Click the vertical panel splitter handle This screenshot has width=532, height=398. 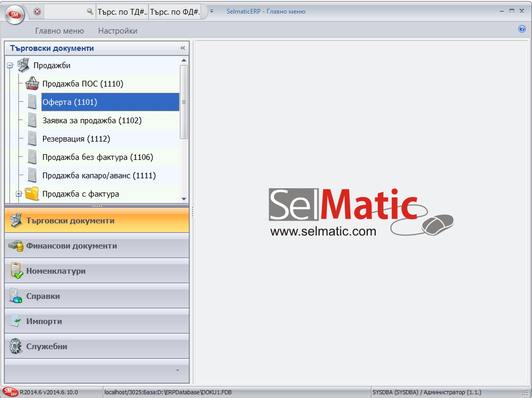193,212
